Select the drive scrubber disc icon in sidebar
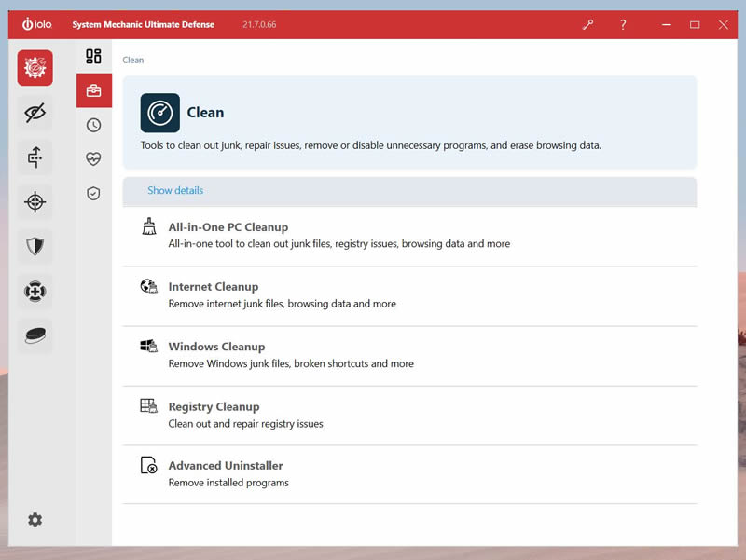Image resolution: width=746 pixels, height=560 pixels. 35,335
